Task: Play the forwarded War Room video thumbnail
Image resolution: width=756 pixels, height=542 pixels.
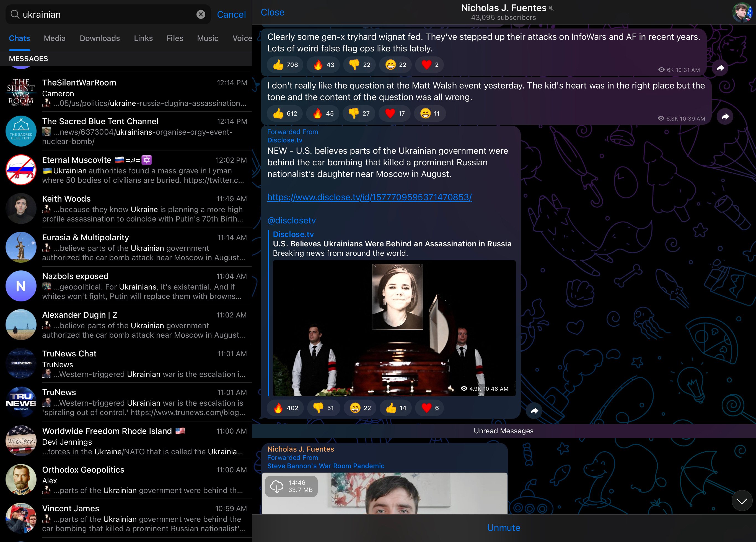Action: point(384,493)
